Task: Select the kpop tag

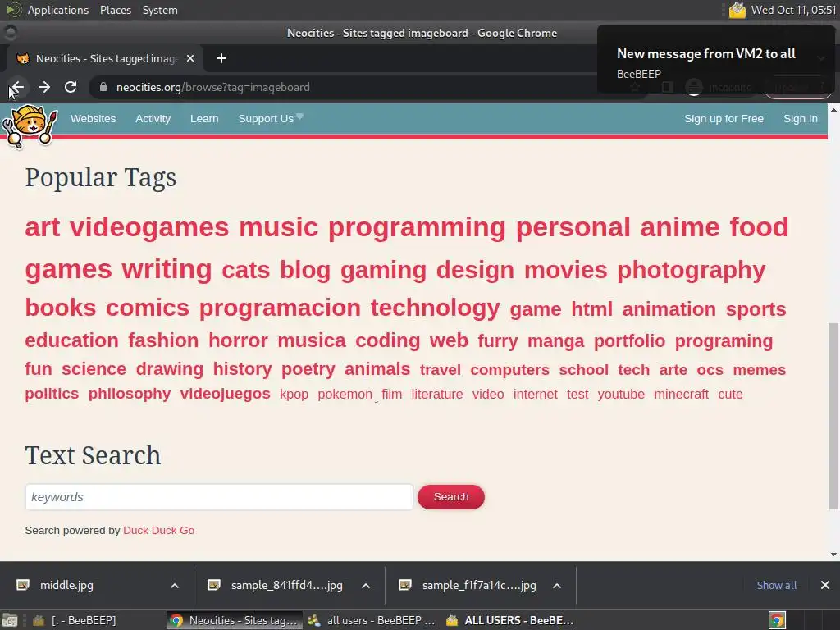Action: pos(294,395)
